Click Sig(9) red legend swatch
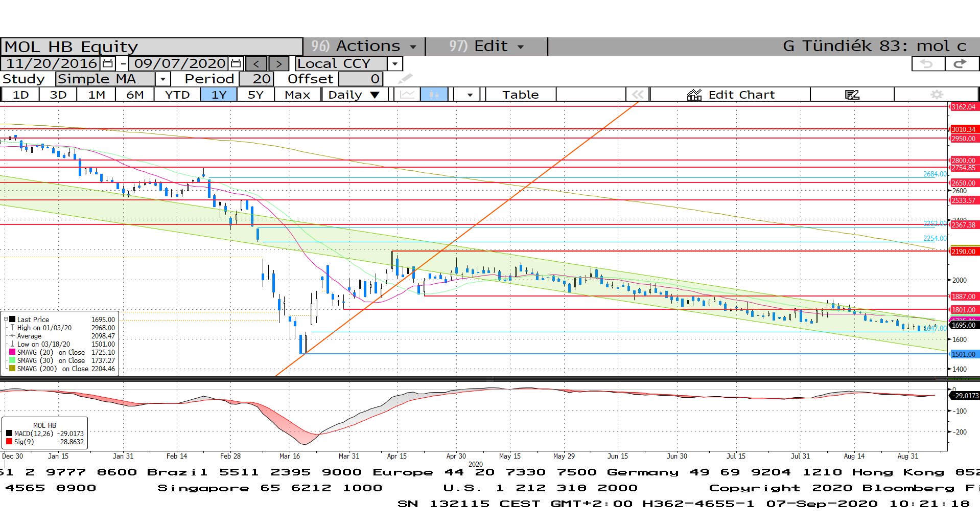 tap(9, 442)
